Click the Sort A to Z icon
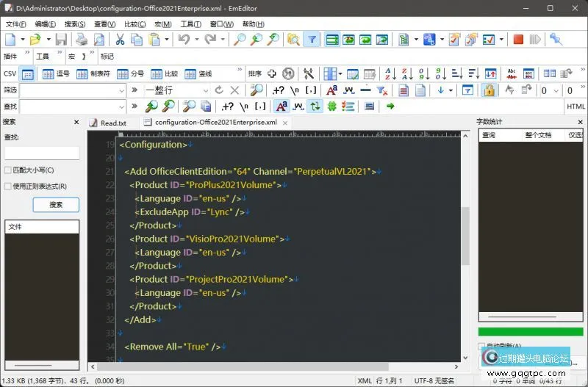The height and width of the screenshot is (387, 588). coord(389,73)
